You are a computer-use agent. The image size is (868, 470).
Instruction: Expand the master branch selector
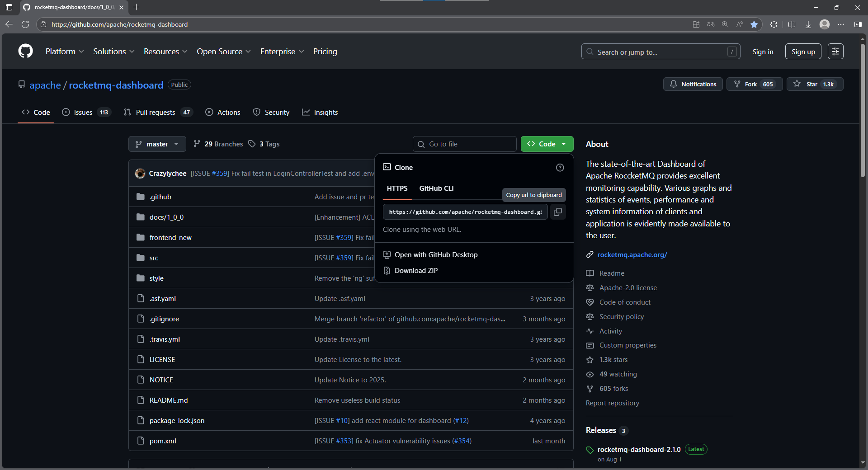(157, 144)
